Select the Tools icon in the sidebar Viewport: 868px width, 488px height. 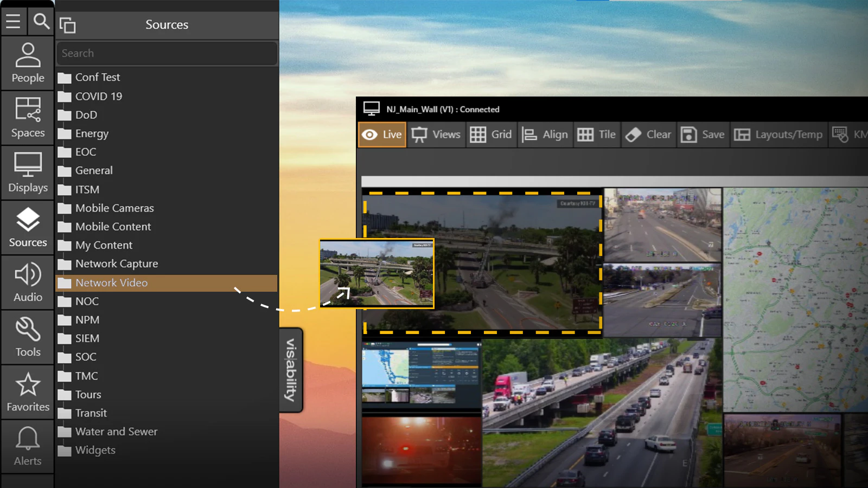27,336
